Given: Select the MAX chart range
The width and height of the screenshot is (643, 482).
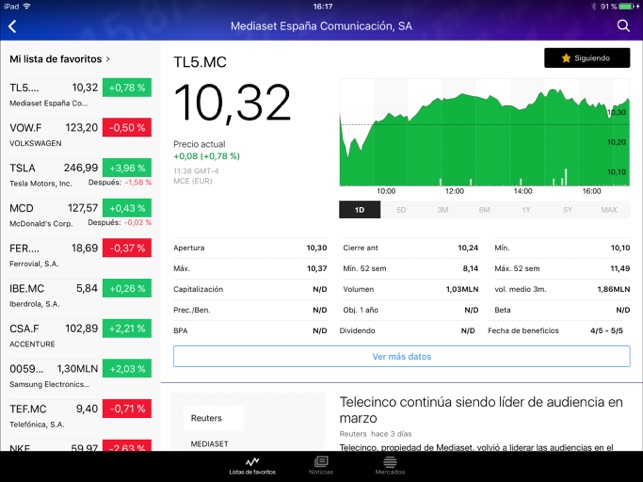Looking at the screenshot, I should coord(609,210).
